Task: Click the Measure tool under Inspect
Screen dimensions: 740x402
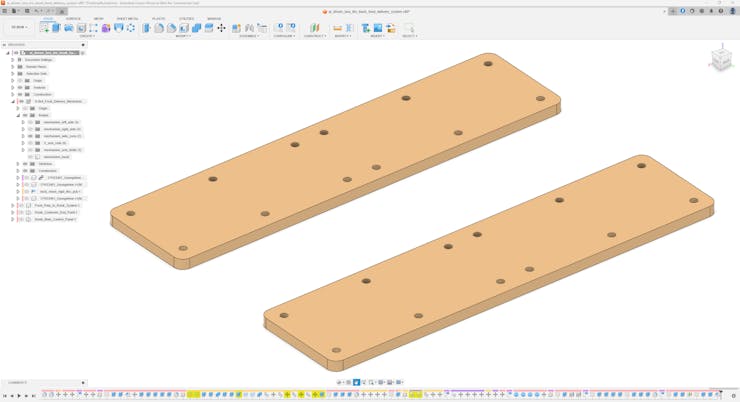Action: point(337,28)
